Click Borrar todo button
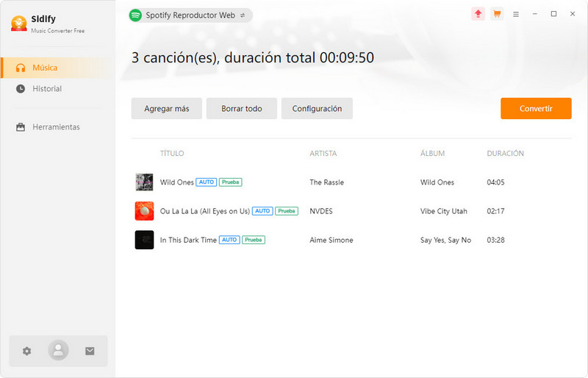588x378 pixels. pos(242,109)
